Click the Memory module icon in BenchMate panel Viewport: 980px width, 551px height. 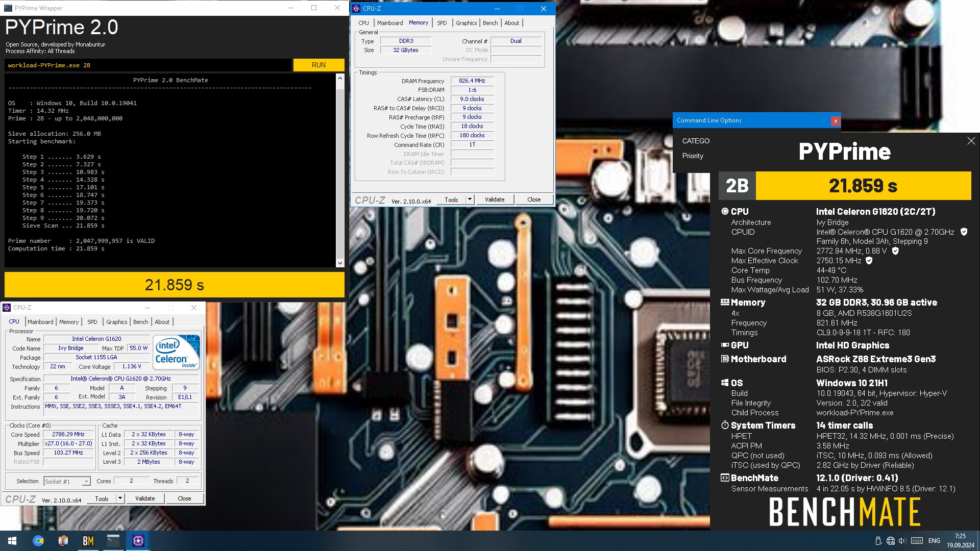pos(725,302)
